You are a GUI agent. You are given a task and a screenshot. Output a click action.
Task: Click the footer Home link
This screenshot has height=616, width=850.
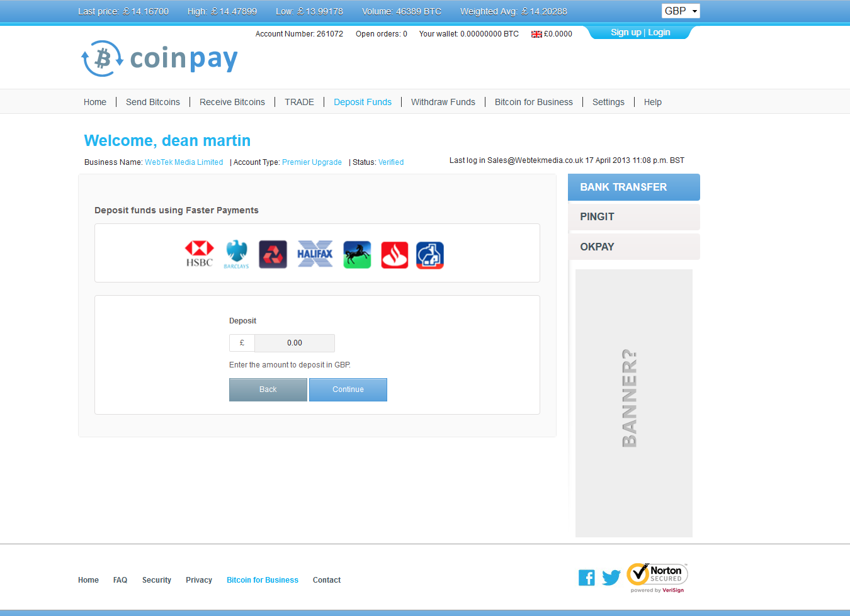[88, 580]
